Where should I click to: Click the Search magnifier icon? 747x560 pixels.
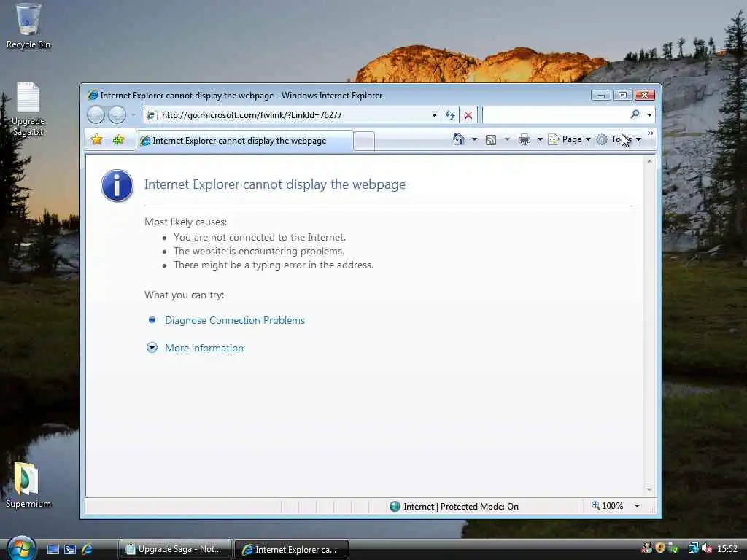(635, 114)
